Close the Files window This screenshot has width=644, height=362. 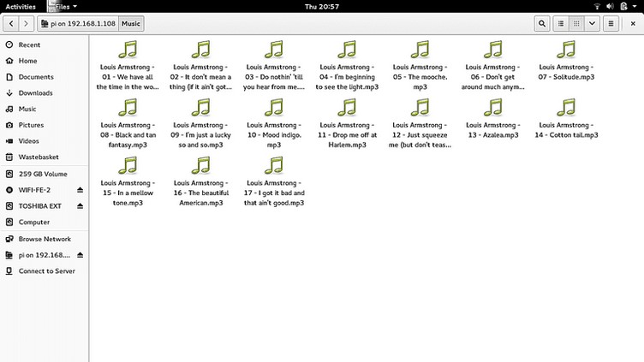[633, 23]
